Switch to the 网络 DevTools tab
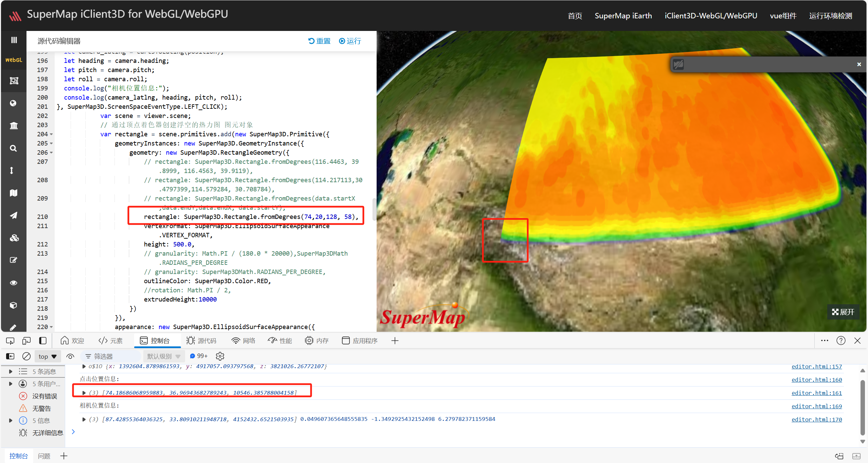868x463 pixels. 243,341
